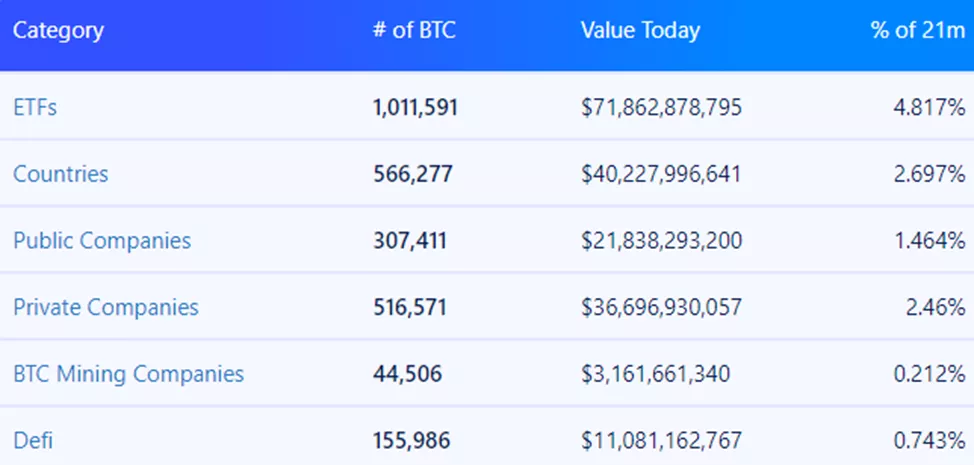Select the 44,506 Mining Companies BTC count

(407, 374)
